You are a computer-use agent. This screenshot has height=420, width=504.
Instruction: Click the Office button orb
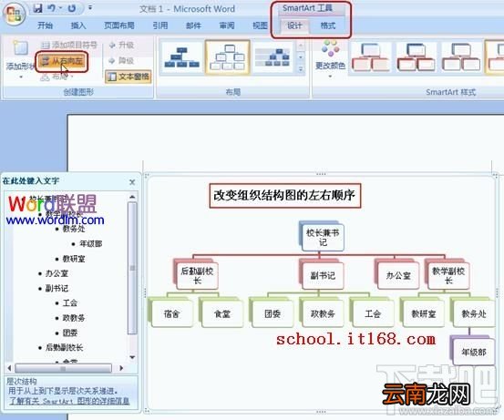coord(14,15)
